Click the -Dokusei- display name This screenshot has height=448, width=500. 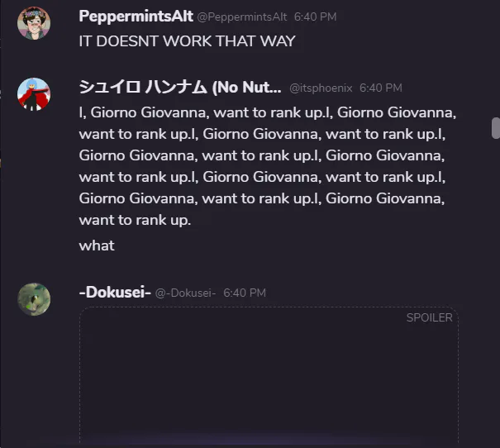pos(115,292)
